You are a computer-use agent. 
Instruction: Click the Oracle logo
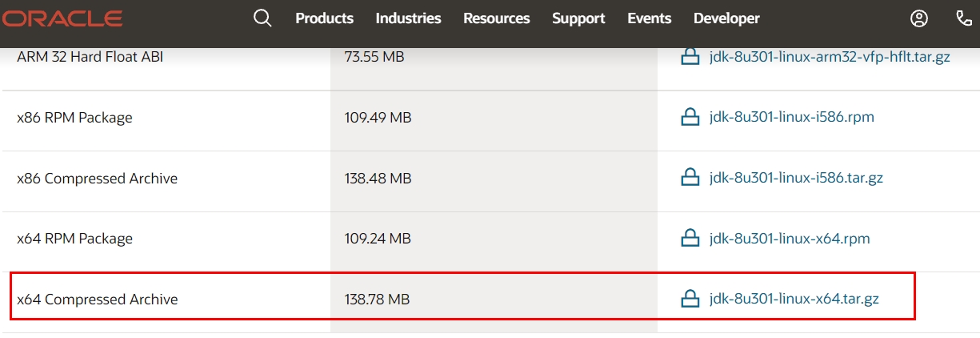tap(61, 18)
